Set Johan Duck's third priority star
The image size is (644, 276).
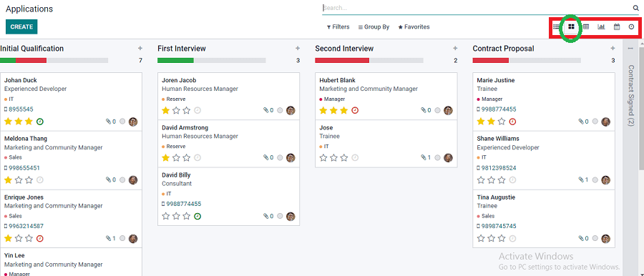coord(29,122)
